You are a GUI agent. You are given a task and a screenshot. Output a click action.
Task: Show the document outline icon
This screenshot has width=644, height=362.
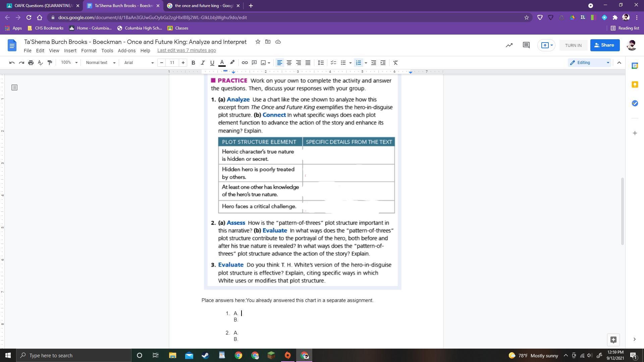point(14,87)
